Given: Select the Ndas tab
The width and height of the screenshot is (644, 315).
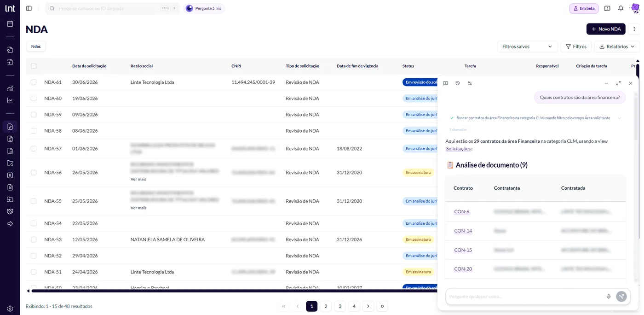Looking at the screenshot, I should [x=36, y=46].
